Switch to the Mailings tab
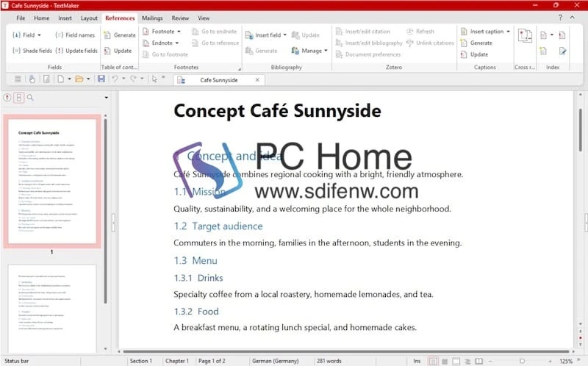The height and width of the screenshot is (366, 588). pyautogui.click(x=152, y=18)
